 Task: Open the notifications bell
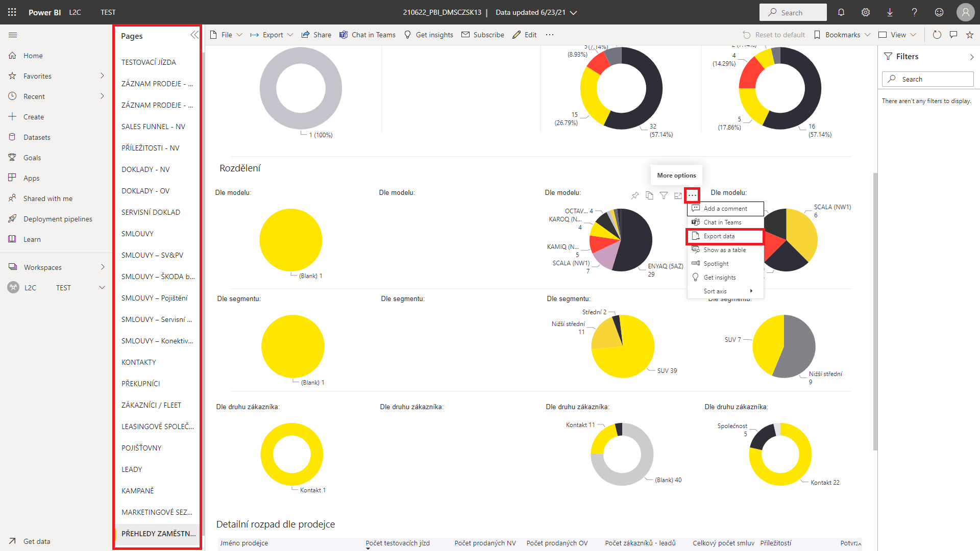[841, 12]
